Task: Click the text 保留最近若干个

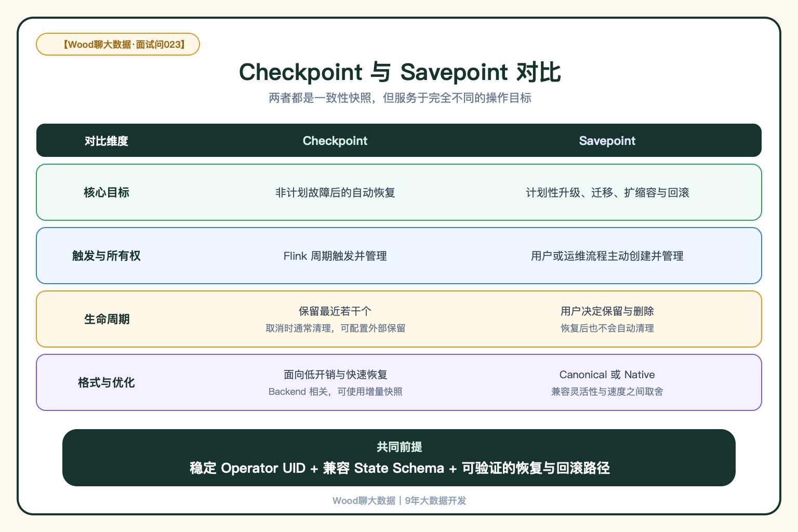Action: coord(335,311)
